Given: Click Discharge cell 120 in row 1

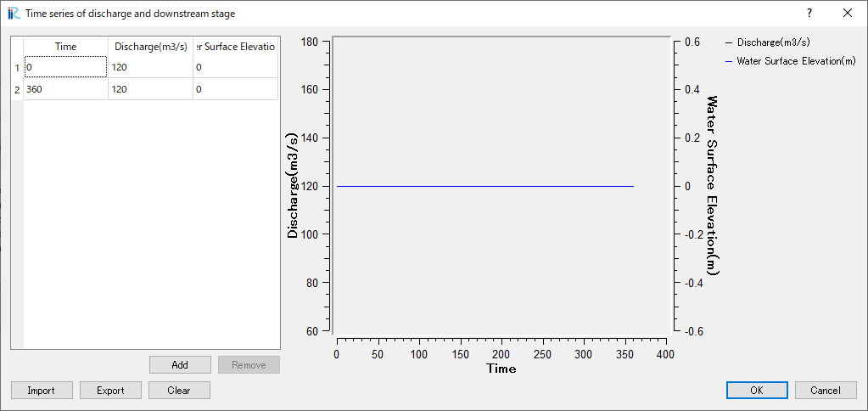Looking at the screenshot, I should (150, 67).
